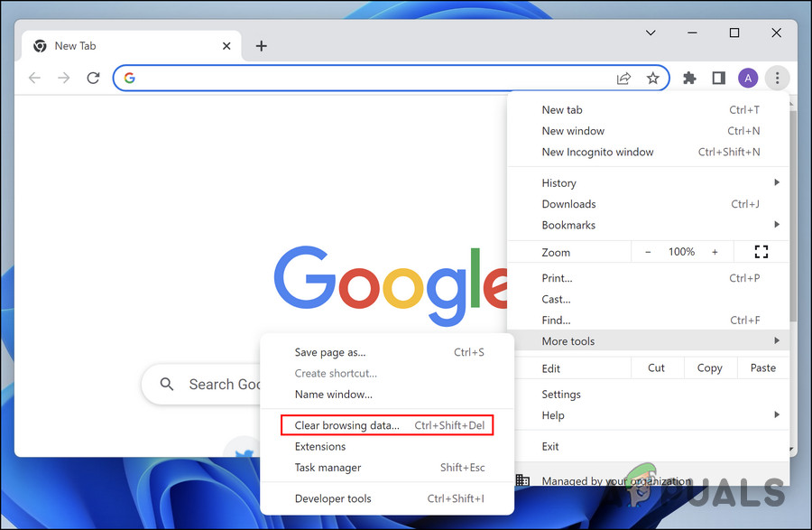Click the menu's vertical scrollbar
Viewport: 812px width, 530px height.
click(x=793, y=215)
